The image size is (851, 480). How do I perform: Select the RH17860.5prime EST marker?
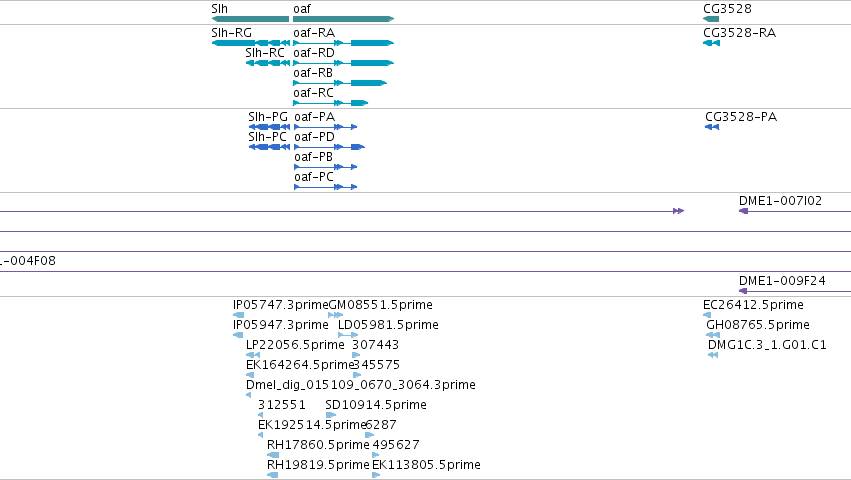273,456
